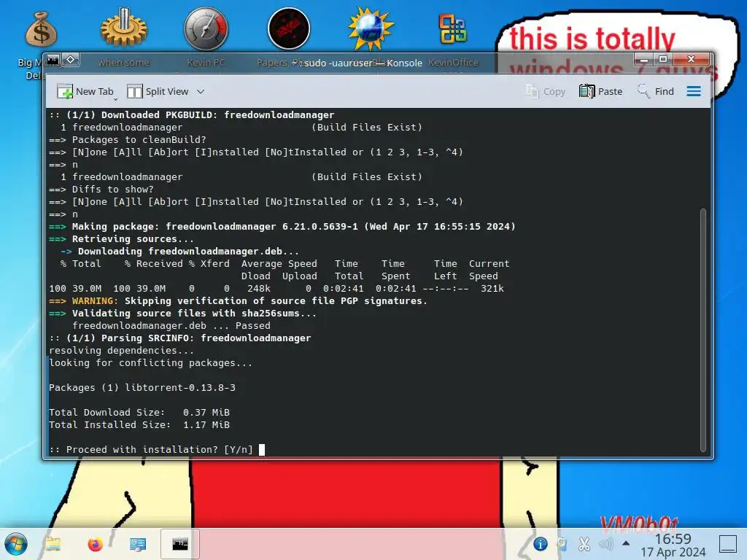Click the 'Parsing SRCINFO: freedownloadmanager' line
The image size is (747, 560).
180,338
